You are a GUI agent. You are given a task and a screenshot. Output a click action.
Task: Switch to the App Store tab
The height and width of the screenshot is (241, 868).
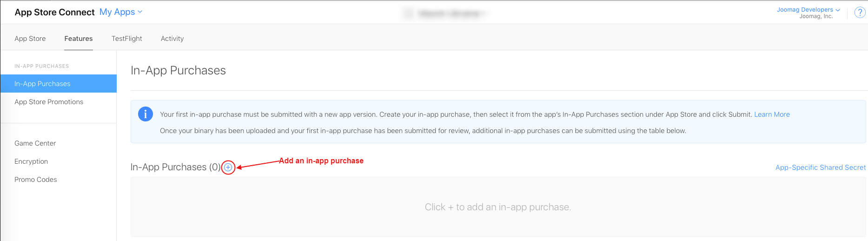click(30, 39)
